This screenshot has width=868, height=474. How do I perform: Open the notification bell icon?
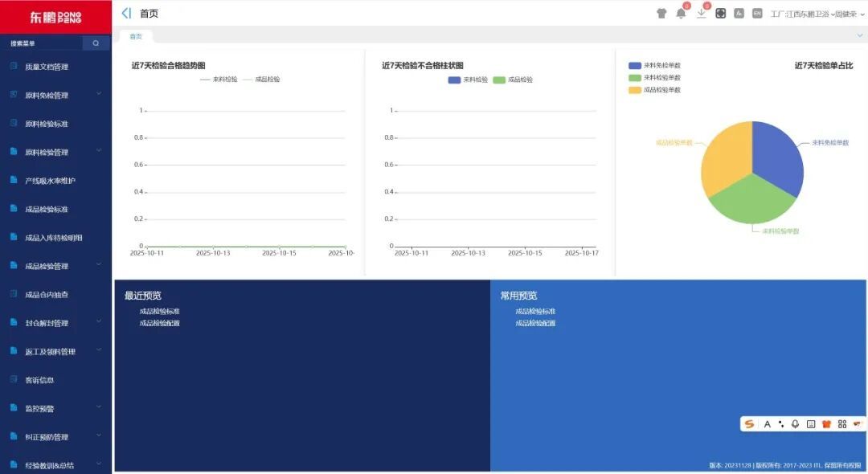[681, 14]
